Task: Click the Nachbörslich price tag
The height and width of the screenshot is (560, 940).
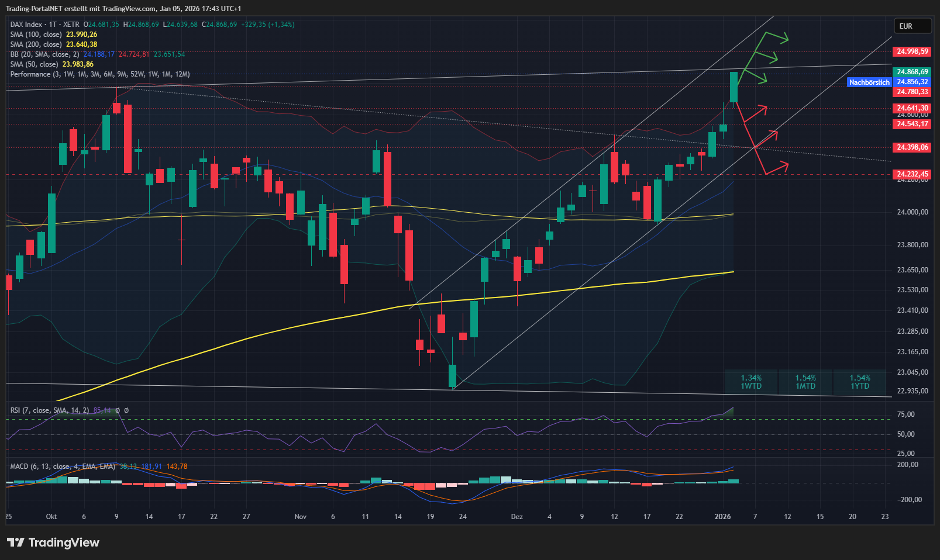Action: 869,82
